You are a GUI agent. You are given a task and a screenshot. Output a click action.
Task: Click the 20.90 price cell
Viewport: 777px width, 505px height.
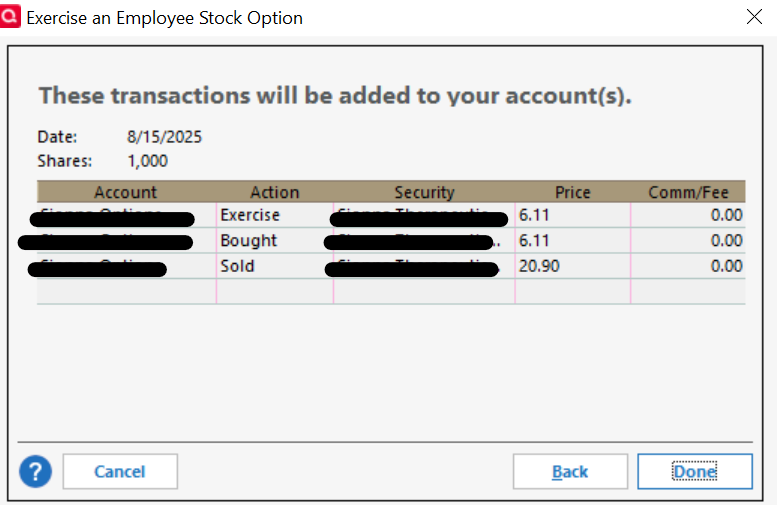point(573,266)
